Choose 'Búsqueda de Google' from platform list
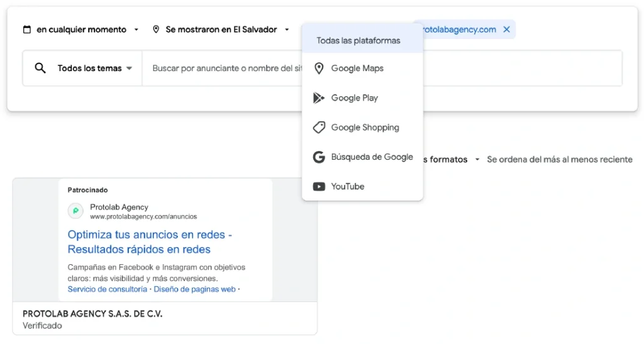 click(372, 157)
